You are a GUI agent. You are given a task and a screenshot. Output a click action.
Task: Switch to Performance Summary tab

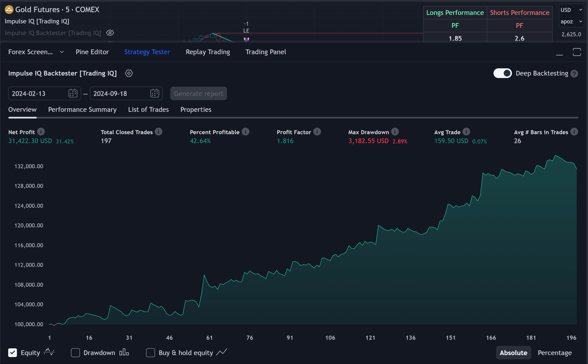[x=82, y=110]
